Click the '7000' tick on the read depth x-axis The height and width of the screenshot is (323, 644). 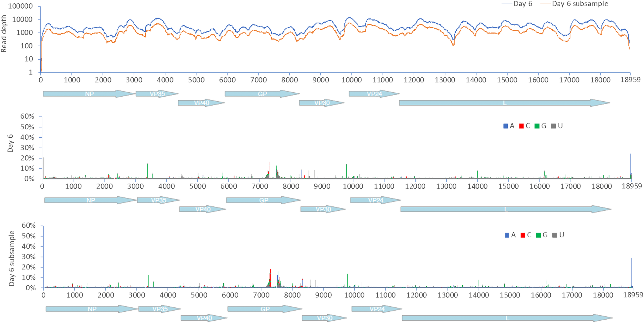point(258,80)
